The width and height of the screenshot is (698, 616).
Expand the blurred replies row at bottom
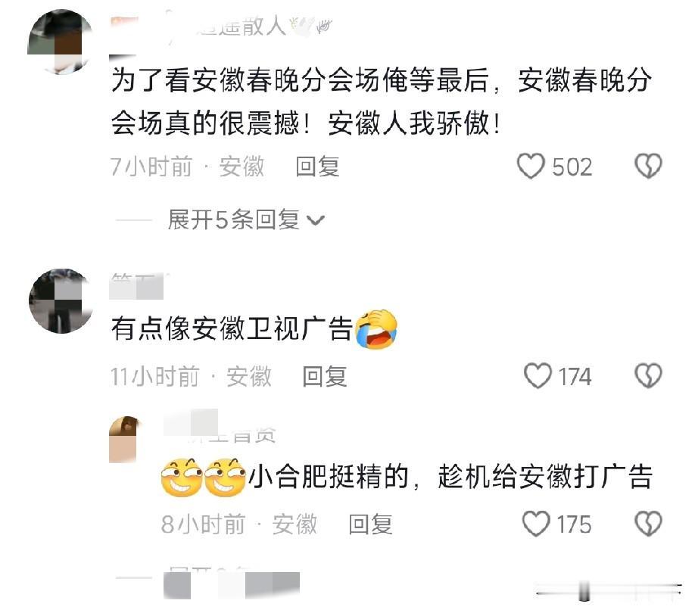point(232,584)
